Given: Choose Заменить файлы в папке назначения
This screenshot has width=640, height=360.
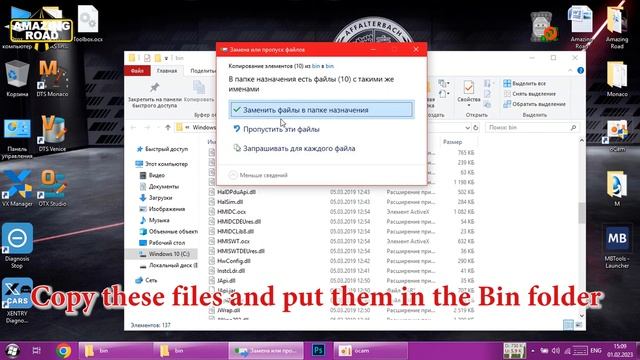Looking at the screenshot, I should pos(322,110).
